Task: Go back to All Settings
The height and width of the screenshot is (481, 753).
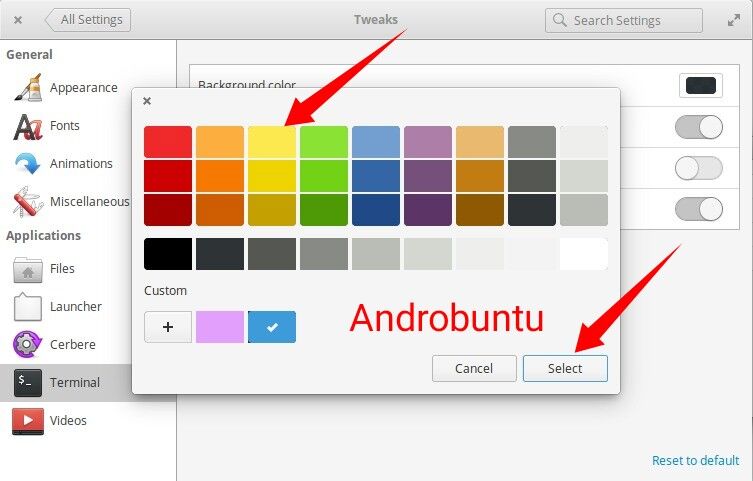Action: [x=87, y=20]
